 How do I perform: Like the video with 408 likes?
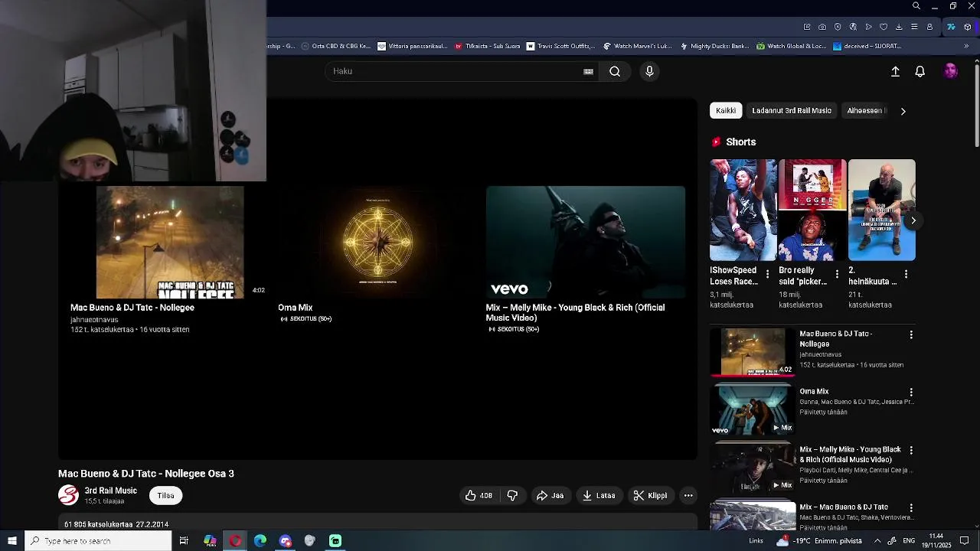(479, 495)
